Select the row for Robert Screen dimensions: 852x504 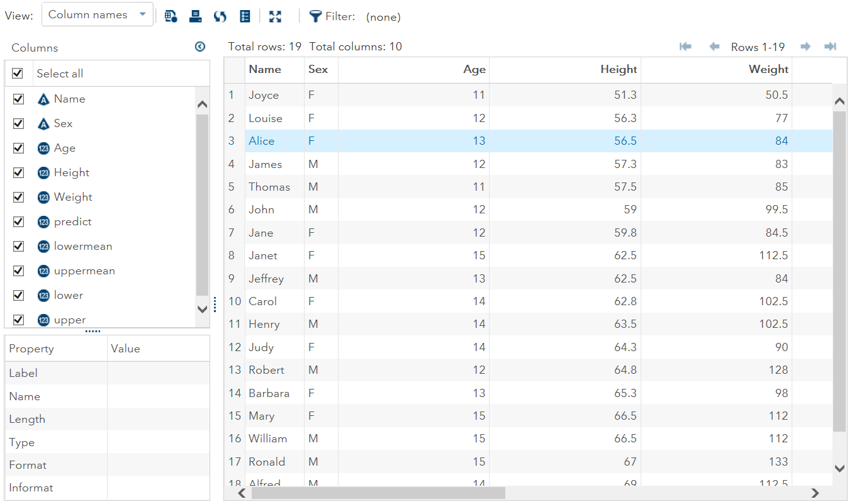coord(266,370)
